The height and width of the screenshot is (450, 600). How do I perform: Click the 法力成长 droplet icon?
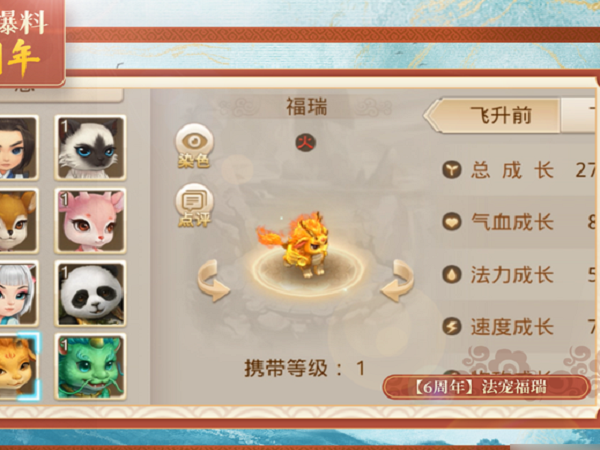point(452,274)
